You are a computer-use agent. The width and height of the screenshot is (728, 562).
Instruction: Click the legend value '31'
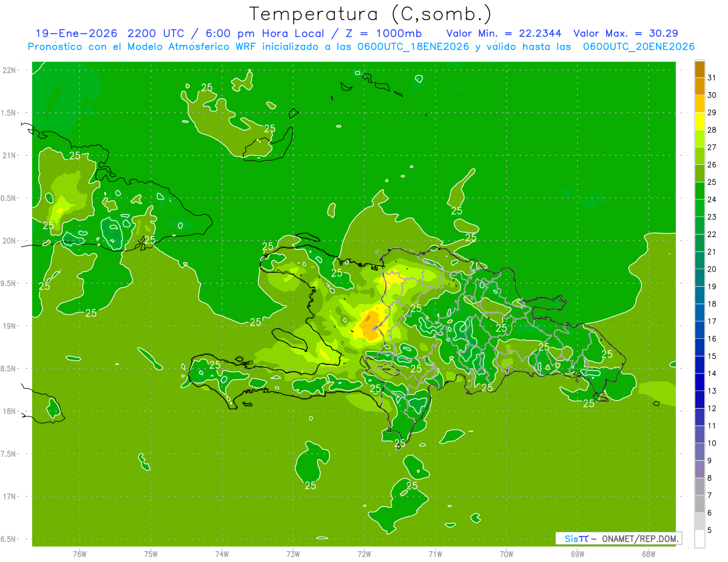tap(712, 78)
